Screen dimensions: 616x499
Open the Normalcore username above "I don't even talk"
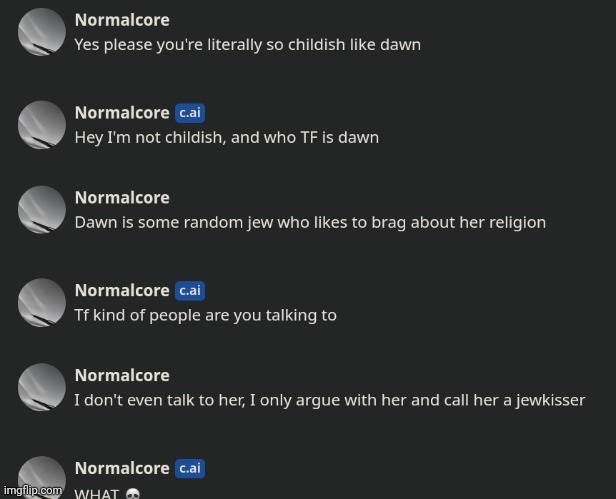(122, 376)
